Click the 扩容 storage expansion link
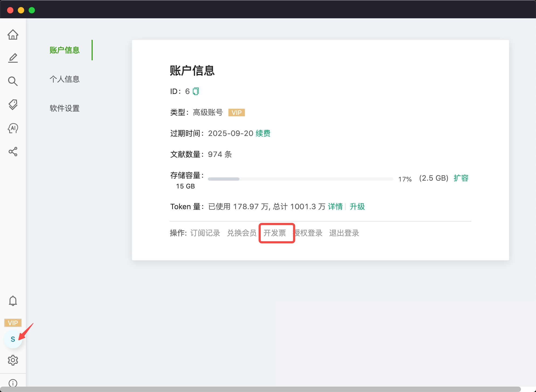Image resolution: width=536 pixels, height=392 pixels. [x=461, y=178]
